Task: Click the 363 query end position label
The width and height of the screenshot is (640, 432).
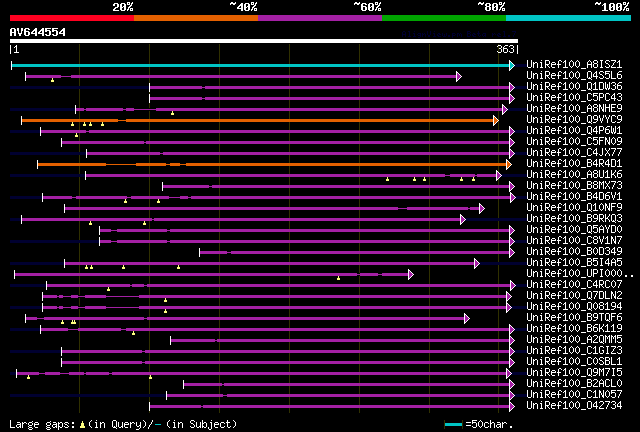Action: (x=505, y=49)
